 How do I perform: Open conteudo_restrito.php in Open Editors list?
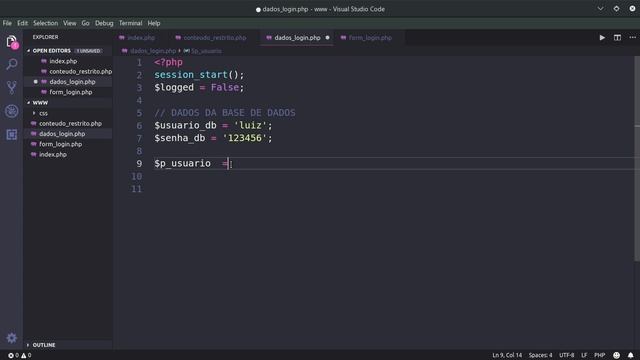click(80, 71)
